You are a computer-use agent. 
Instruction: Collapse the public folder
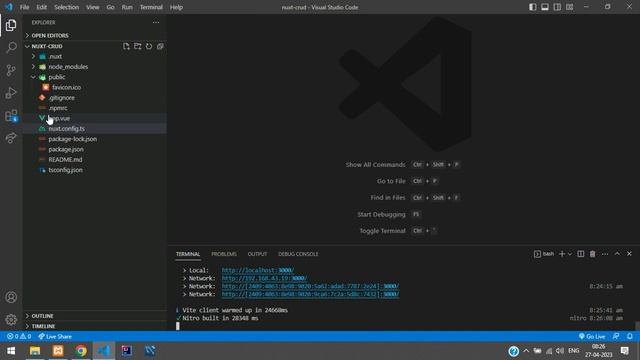tap(94, 77)
